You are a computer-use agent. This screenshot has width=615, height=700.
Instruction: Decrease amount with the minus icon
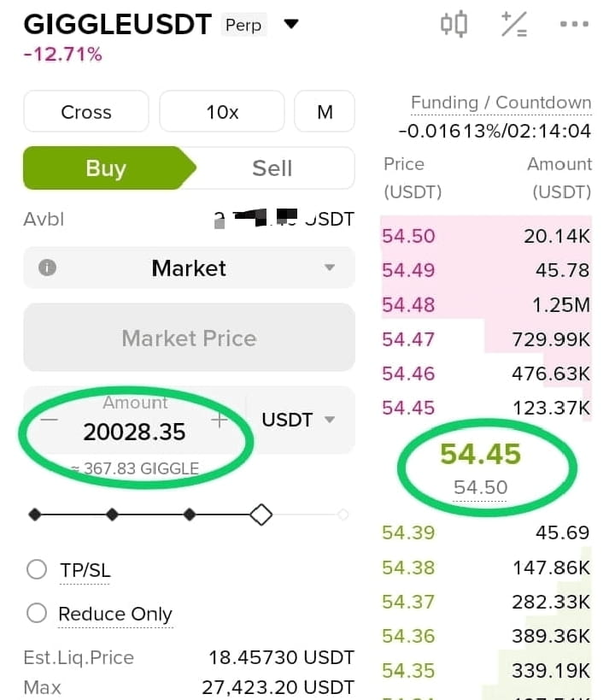pos(49,420)
